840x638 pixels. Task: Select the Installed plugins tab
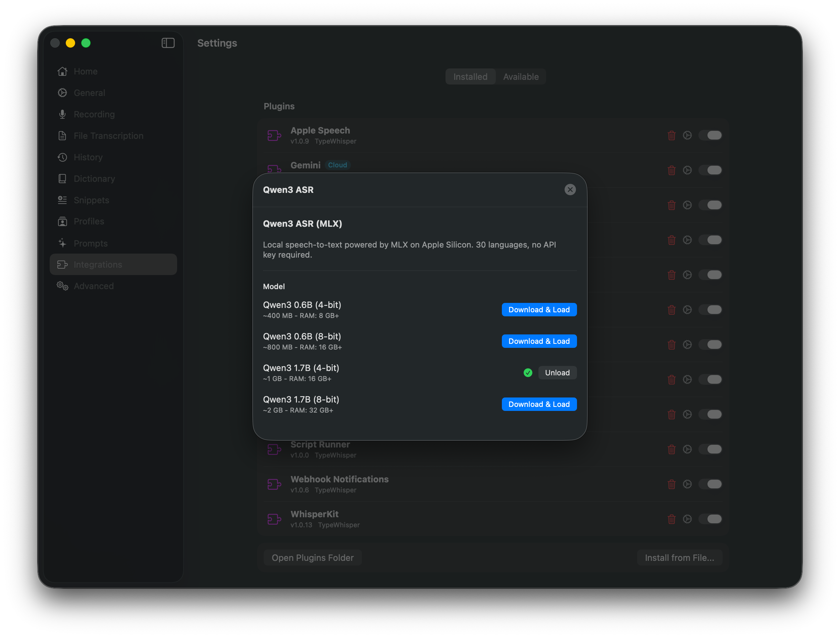[x=471, y=76]
